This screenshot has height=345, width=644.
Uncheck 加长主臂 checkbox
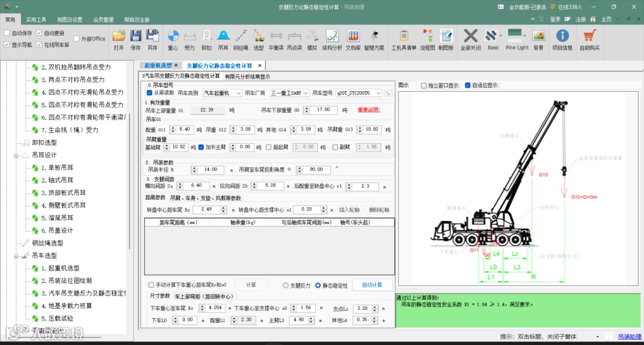click(x=202, y=147)
